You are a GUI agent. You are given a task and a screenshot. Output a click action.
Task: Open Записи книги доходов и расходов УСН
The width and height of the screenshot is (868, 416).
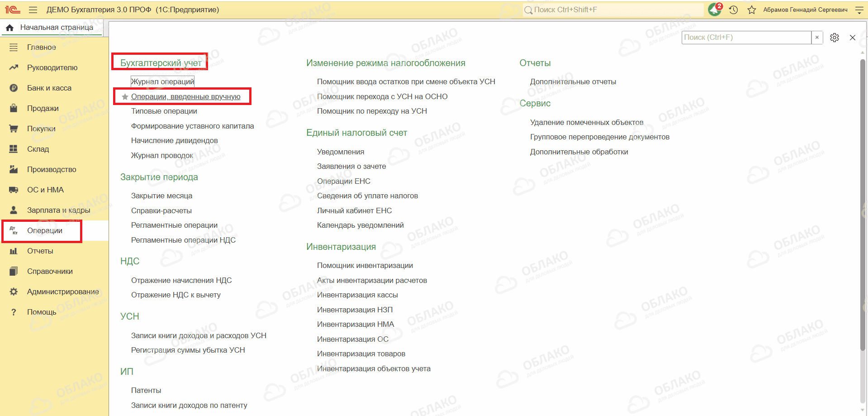[x=199, y=335]
